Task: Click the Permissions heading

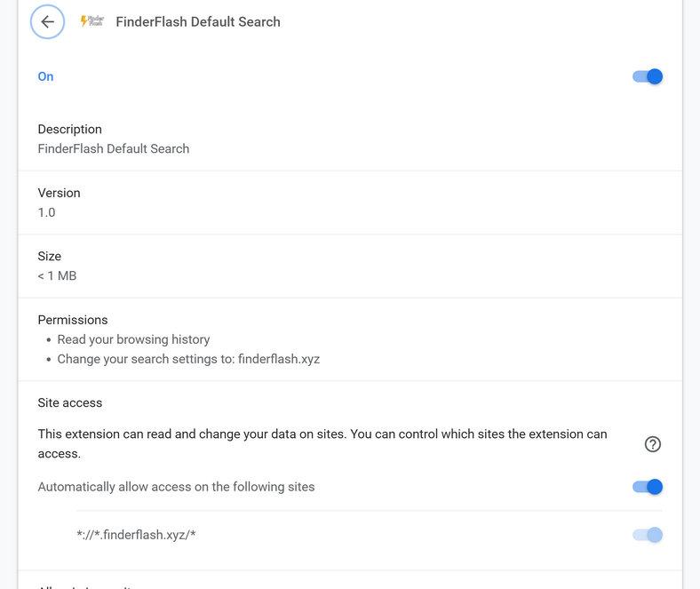Action: (x=73, y=320)
